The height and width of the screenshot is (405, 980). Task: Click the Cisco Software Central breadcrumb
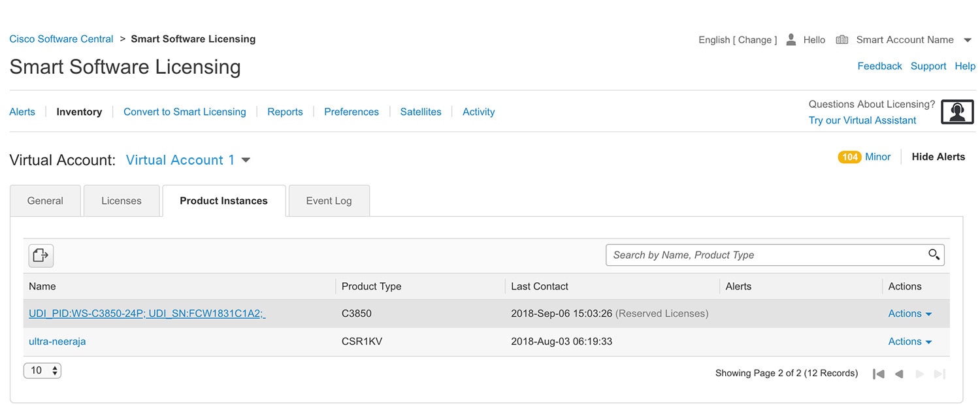pos(61,39)
